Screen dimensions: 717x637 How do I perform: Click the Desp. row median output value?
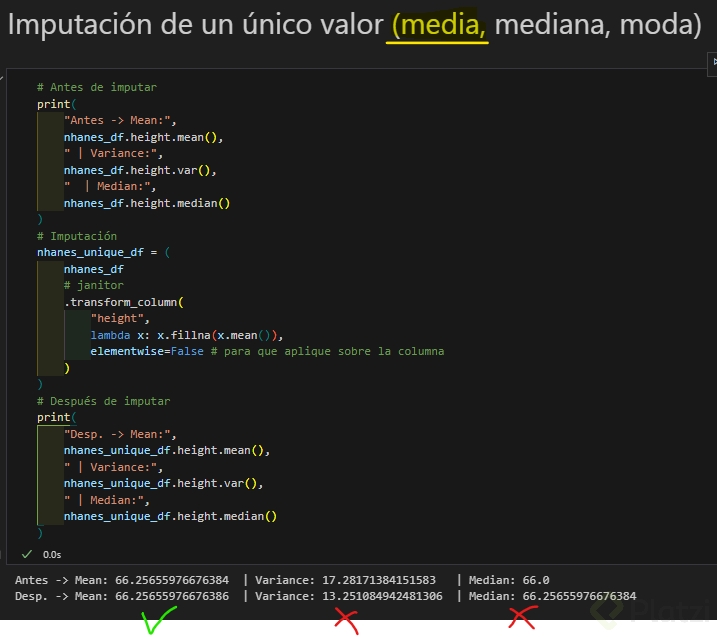[x=579, y=596]
